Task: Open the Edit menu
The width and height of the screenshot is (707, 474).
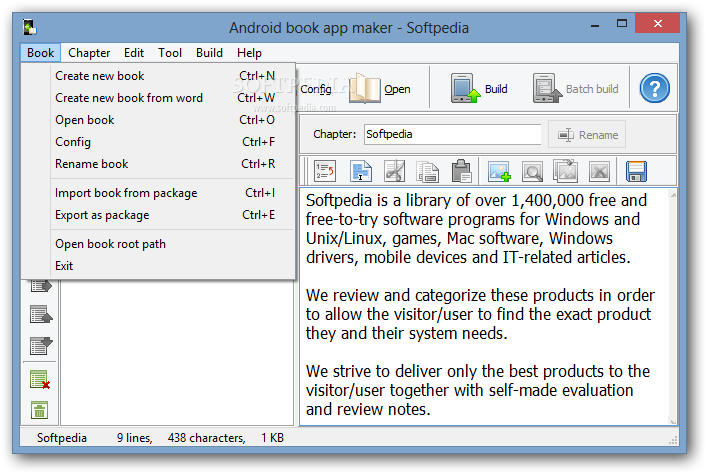Action: 134,53
